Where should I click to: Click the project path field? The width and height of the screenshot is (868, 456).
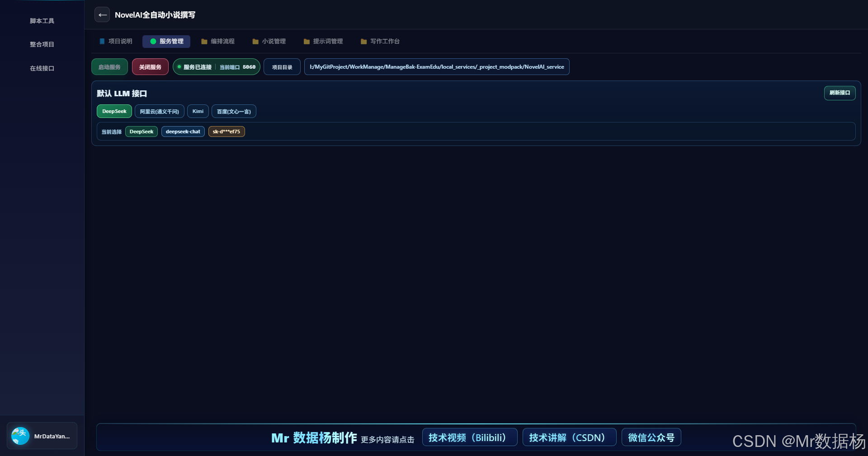click(437, 67)
